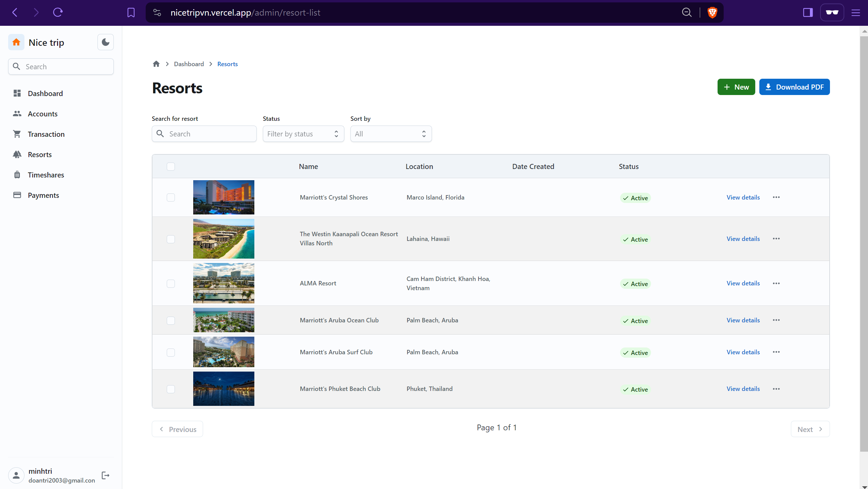Open Dashboard from breadcrumb navigation
868x489 pixels.
point(189,64)
